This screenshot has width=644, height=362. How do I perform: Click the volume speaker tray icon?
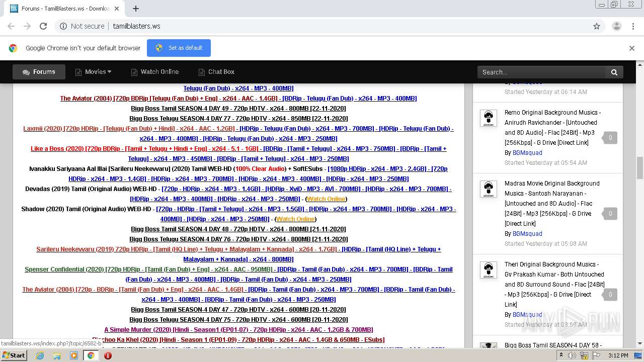tap(572, 355)
